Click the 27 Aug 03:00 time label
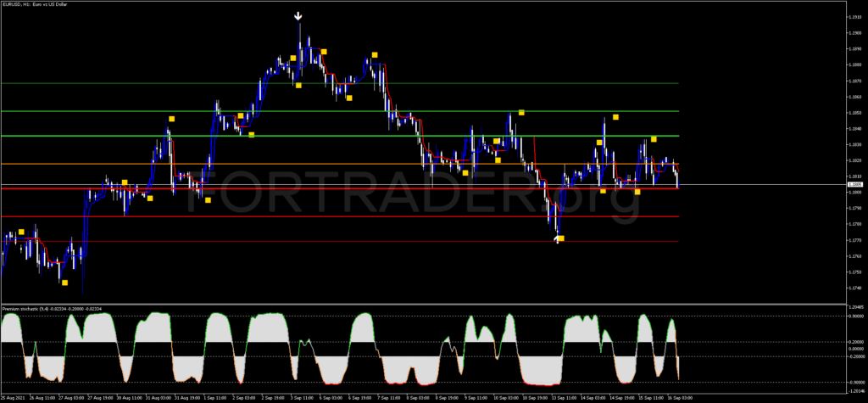The height and width of the screenshot is (403, 868). pos(71,398)
